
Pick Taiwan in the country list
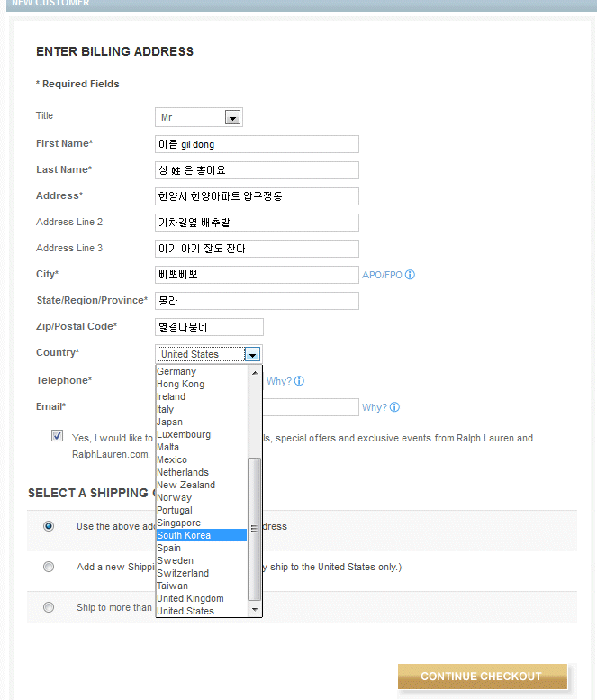(201, 586)
